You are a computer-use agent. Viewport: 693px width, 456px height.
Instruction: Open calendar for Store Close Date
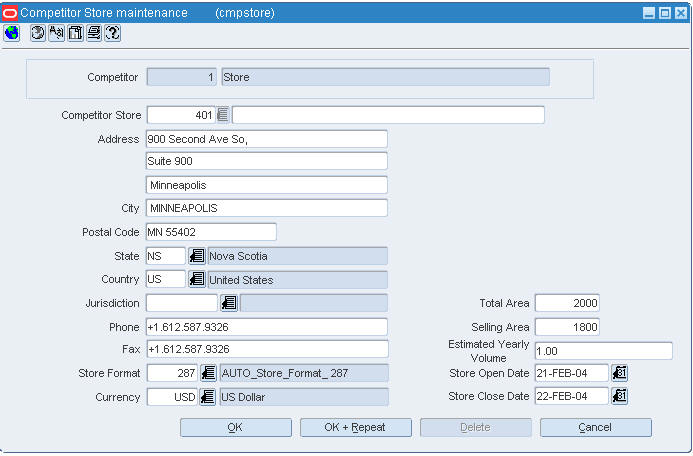click(620, 396)
